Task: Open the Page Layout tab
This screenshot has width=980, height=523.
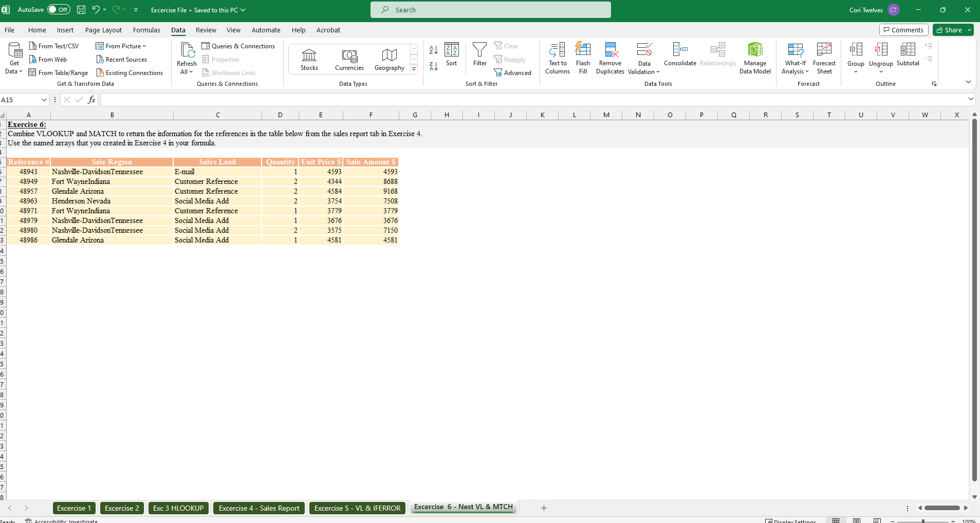Action: pyautogui.click(x=103, y=30)
